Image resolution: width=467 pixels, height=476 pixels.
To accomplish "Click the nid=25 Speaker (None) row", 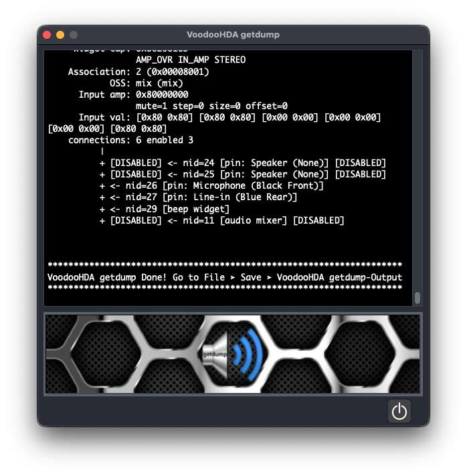I will click(x=243, y=174).
